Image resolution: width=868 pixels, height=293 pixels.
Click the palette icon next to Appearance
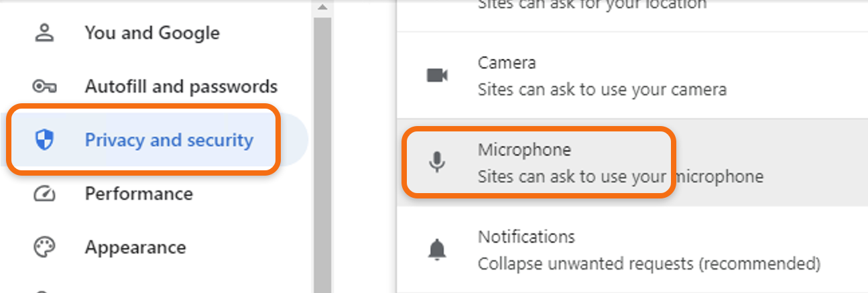(x=44, y=247)
